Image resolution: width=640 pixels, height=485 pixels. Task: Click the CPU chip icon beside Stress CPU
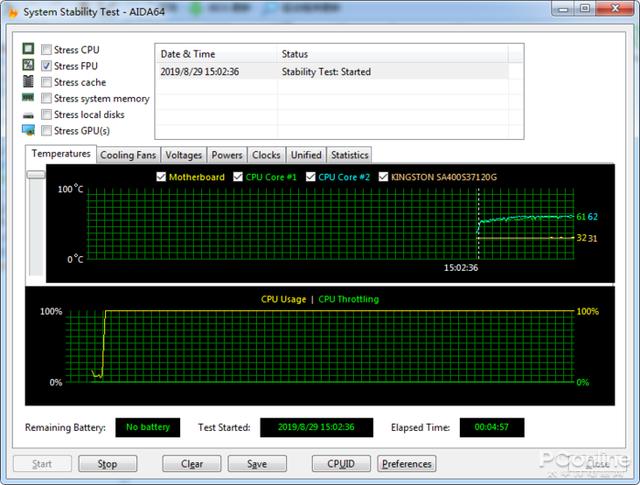28,49
